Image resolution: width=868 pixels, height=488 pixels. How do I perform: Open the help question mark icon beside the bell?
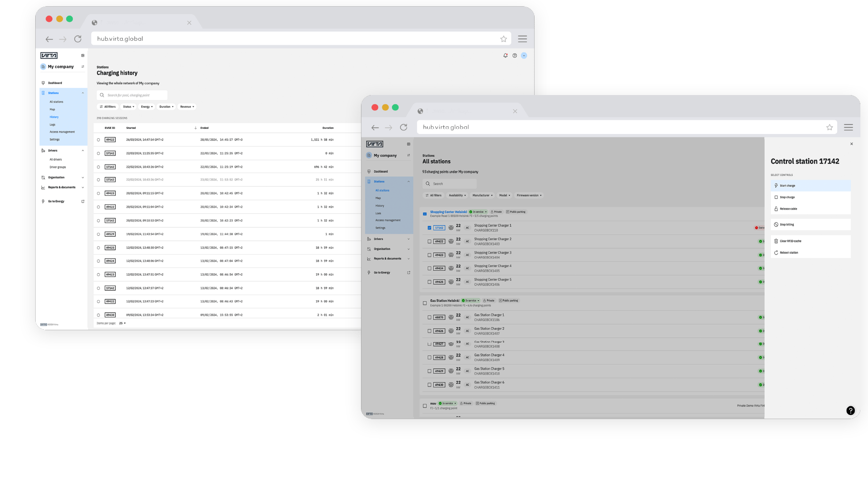click(515, 56)
